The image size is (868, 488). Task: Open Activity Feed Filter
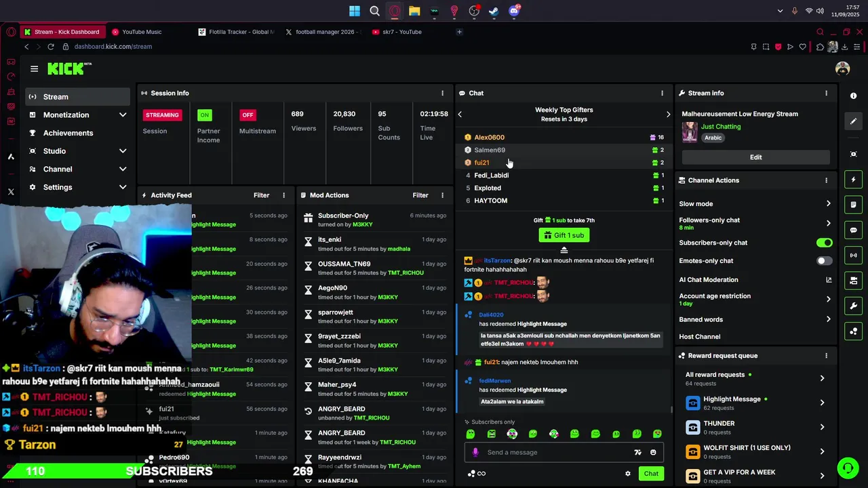click(x=261, y=195)
